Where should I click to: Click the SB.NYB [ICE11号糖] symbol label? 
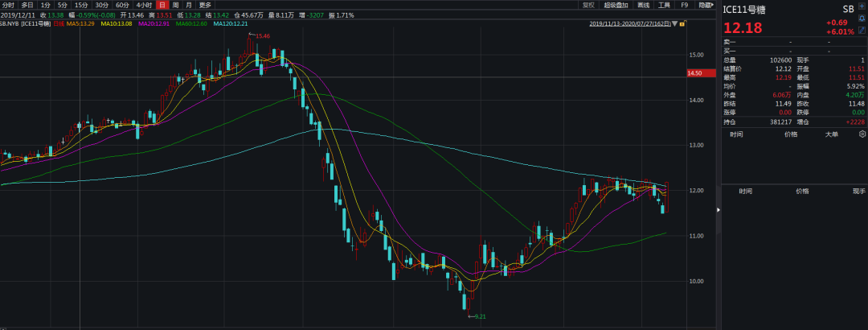pos(25,24)
